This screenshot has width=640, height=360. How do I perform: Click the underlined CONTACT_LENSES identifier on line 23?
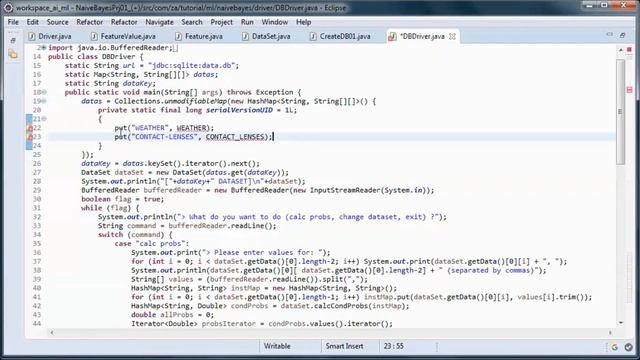(235, 137)
